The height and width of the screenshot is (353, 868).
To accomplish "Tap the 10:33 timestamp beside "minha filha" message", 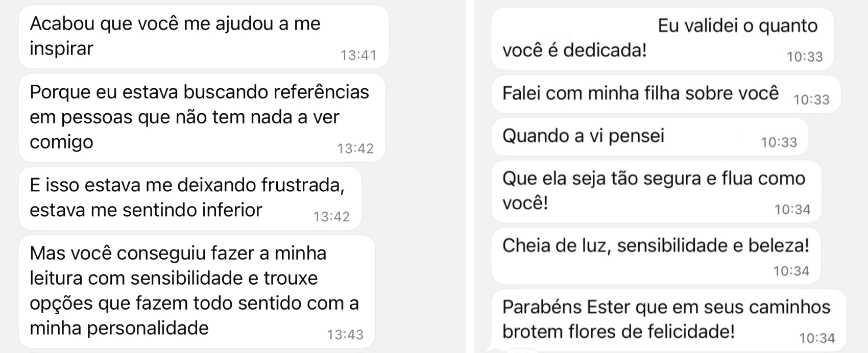I will 811,99.
